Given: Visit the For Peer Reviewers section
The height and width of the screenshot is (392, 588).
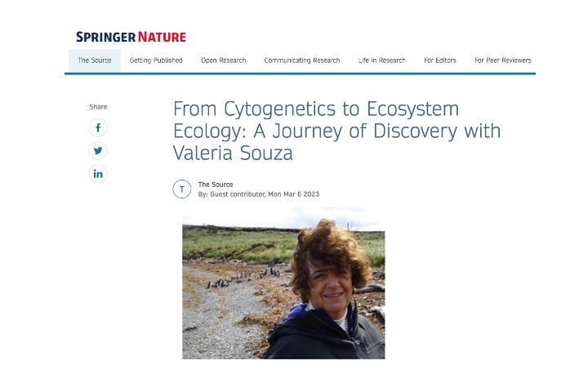Looking at the screenshot, I should (x=503, y=60).
